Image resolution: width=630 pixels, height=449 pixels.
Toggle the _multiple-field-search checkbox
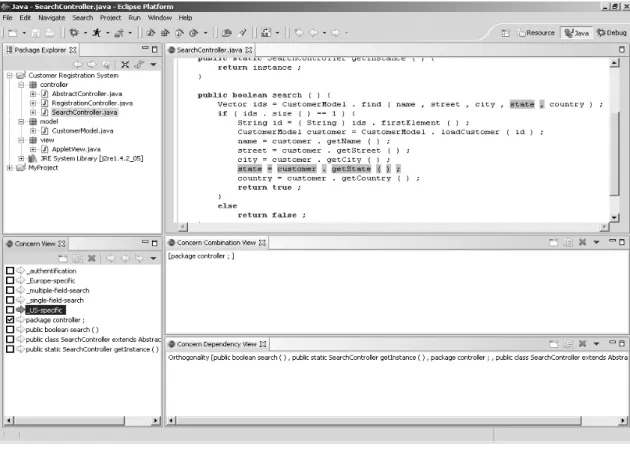click(10, 290)
